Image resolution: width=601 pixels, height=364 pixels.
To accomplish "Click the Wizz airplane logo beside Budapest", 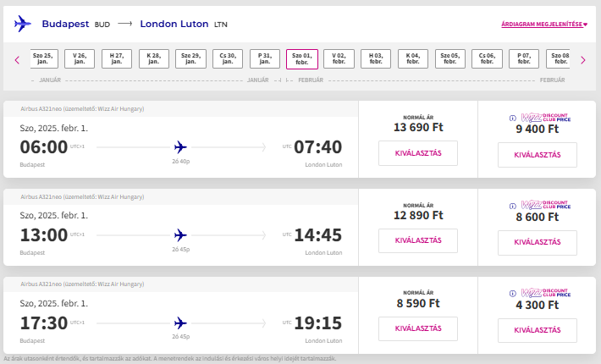I will (22, 24).
